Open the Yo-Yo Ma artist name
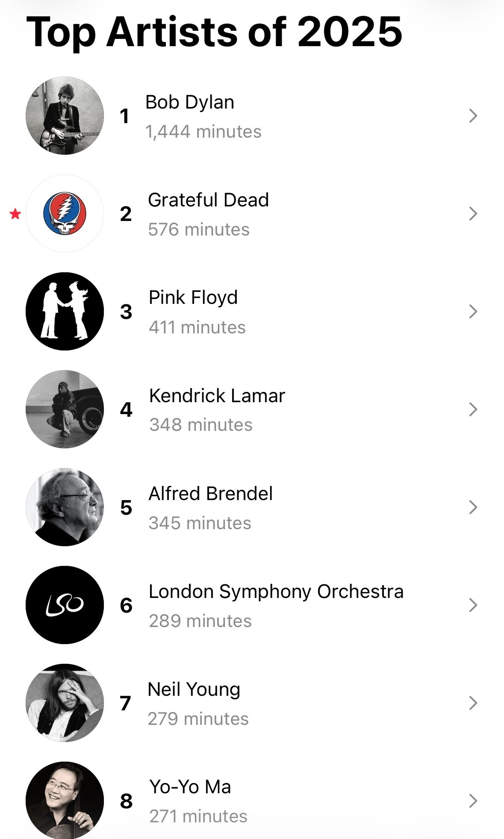This screenshot has width=504, height=839. (190, 787)
